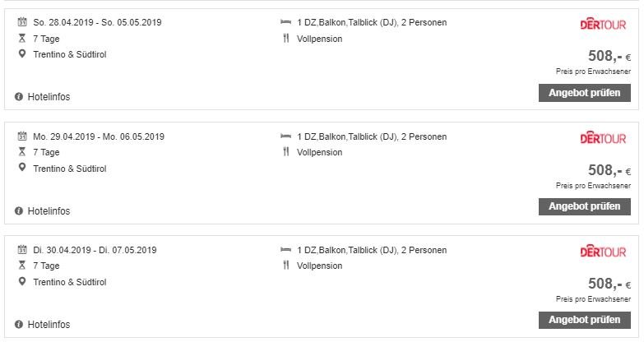
Task: Click calendar icon for 30.04.2019 offer
Action: [x=22, y=250]
